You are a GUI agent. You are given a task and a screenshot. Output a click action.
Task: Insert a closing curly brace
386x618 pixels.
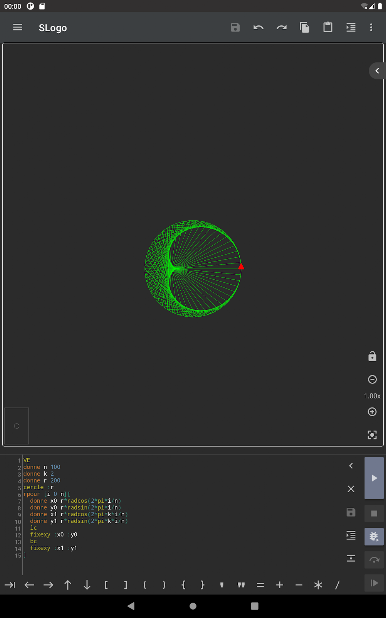coord(203,585)
